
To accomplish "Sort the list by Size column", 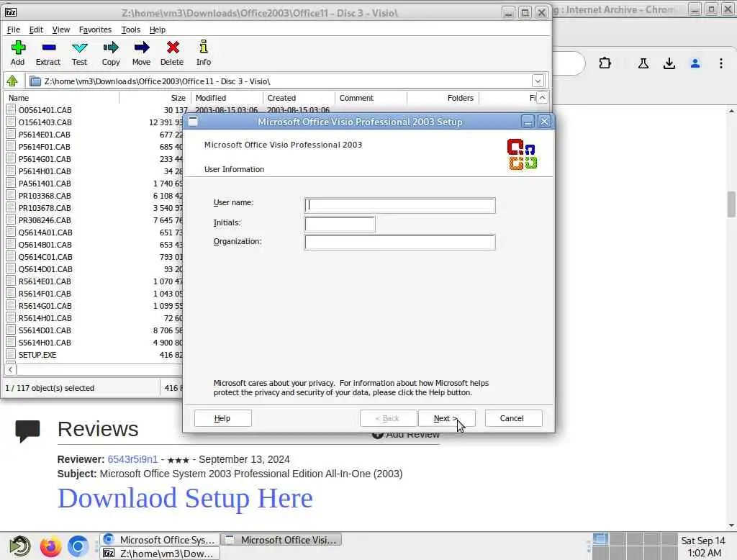I will pos(155,98).
